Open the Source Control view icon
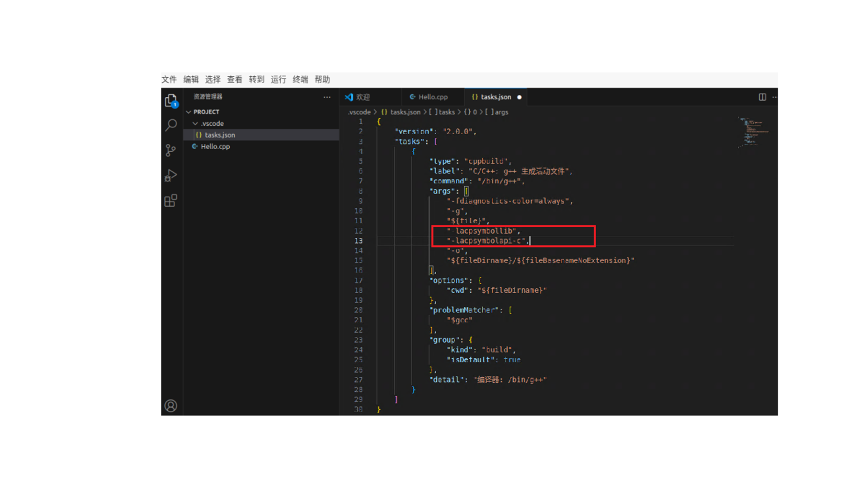Image resolution: width=868 pixels, height=488 pixels. point(171,150)
